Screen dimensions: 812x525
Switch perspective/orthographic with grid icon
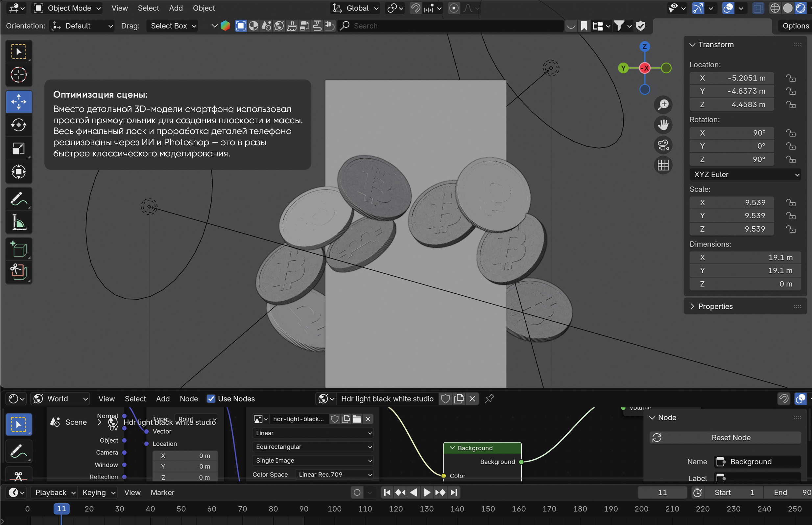pos(663,165)
